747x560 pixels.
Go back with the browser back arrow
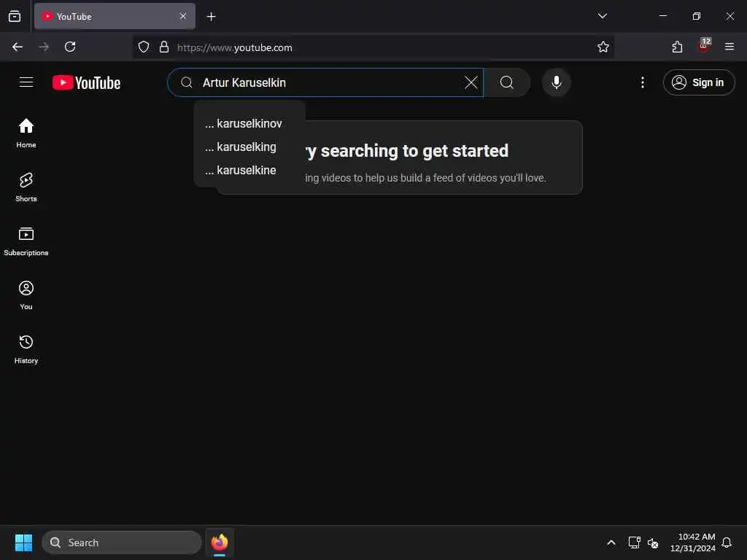pos(18,47)
